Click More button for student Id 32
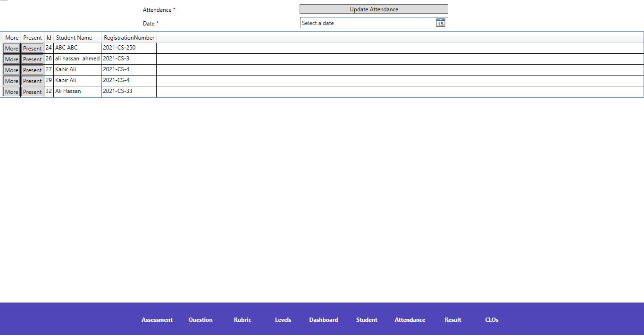The width and height of the screenshot is (644, 335). [x=12, y=92]
